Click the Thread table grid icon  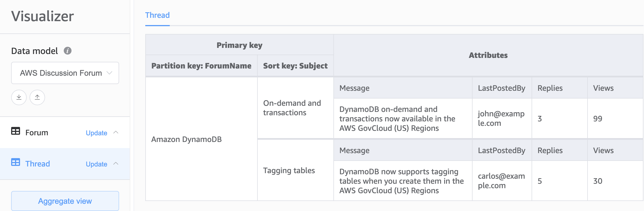[x=16, y=162]
